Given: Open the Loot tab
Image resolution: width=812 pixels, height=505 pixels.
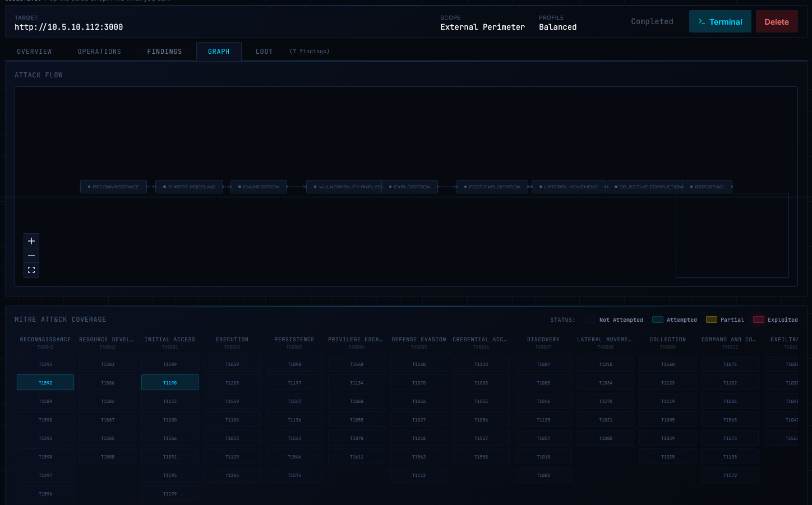Looking at the screenshot, I should point(264,52).
